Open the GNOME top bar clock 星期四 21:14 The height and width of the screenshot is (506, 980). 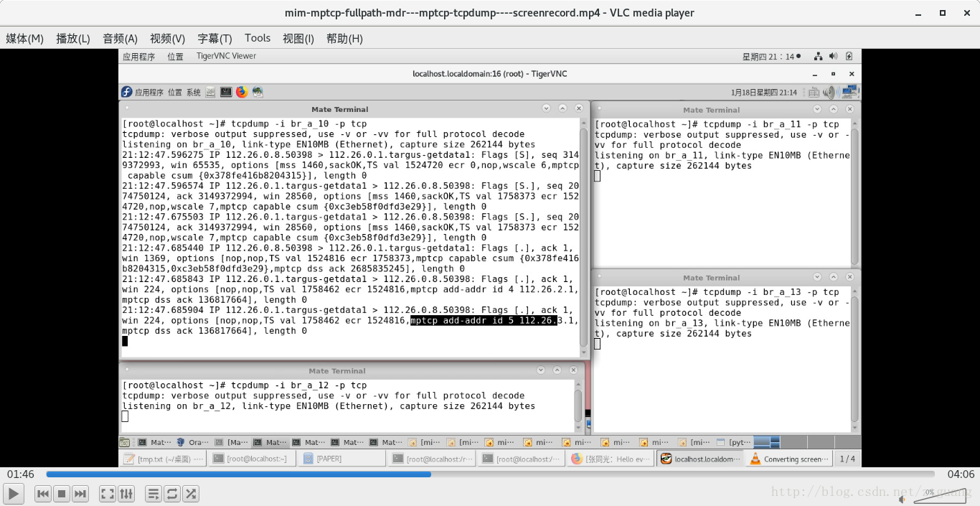tap(768, 57)
